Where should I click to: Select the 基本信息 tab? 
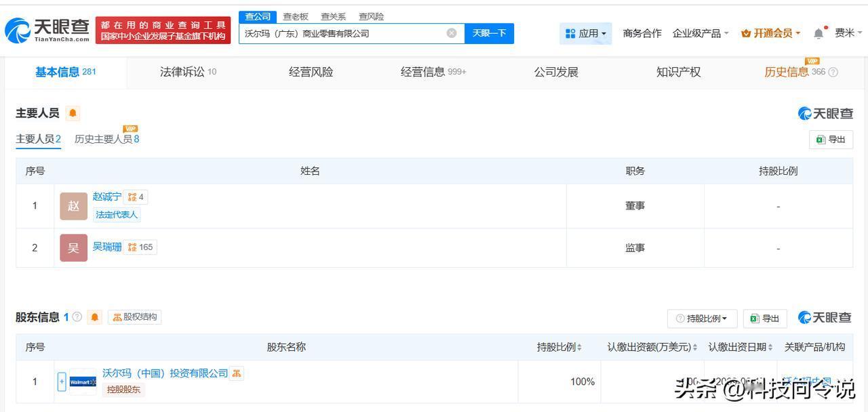pyautogui.click(x=66, y=72)
